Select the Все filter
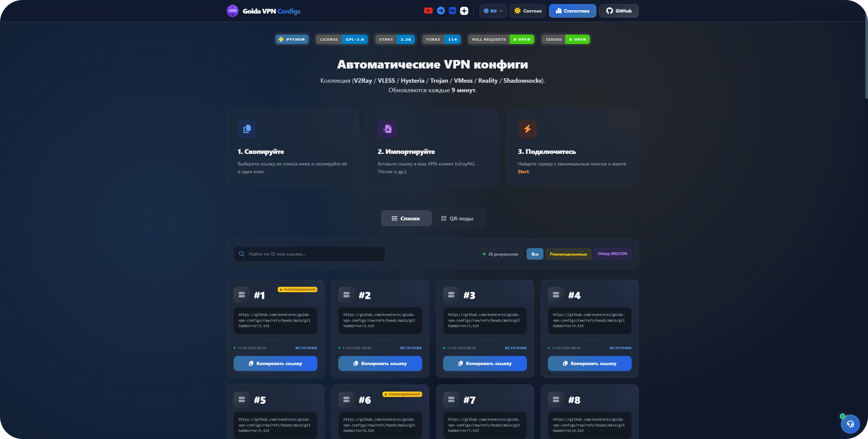This screenshot has width=868, height=439. pyautogui.click(x=535, y=254)
